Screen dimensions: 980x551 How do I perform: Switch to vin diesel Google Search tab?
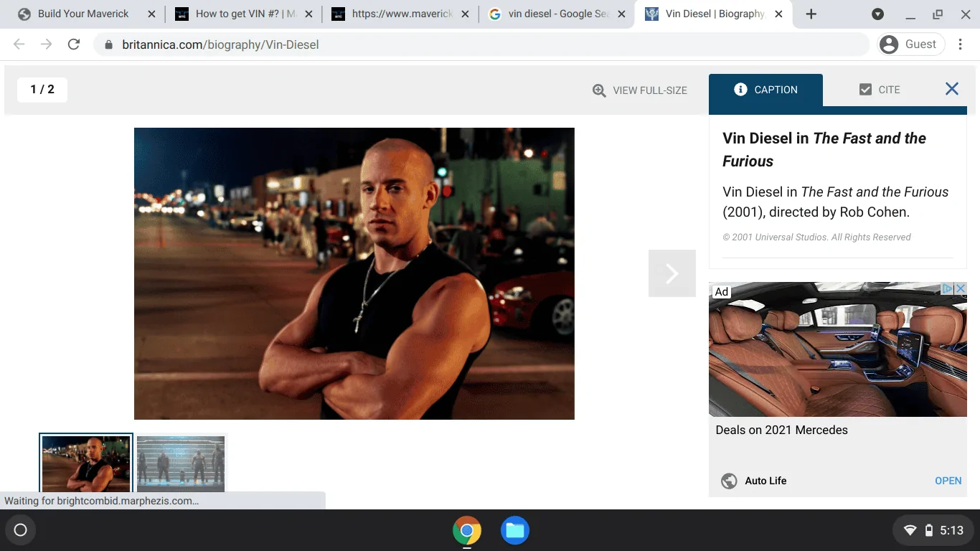click(x=558, y=14)
